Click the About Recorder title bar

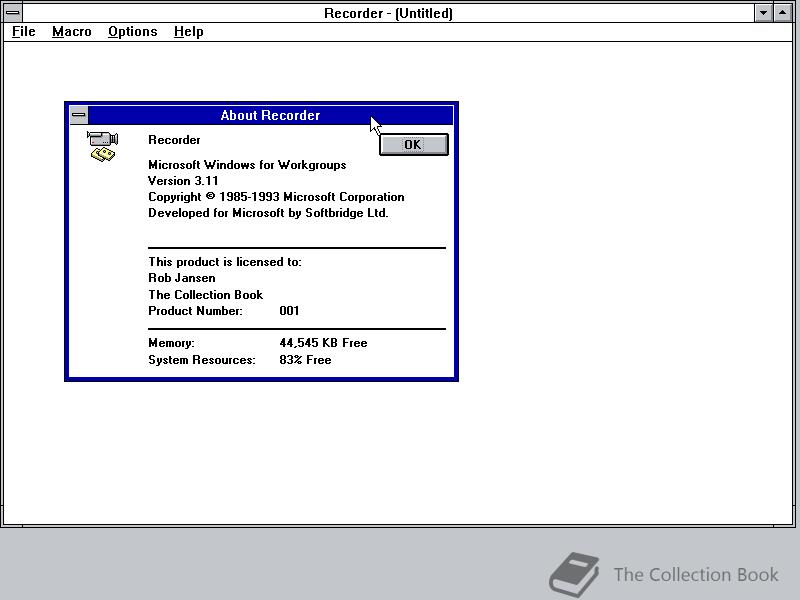(270, 115)
